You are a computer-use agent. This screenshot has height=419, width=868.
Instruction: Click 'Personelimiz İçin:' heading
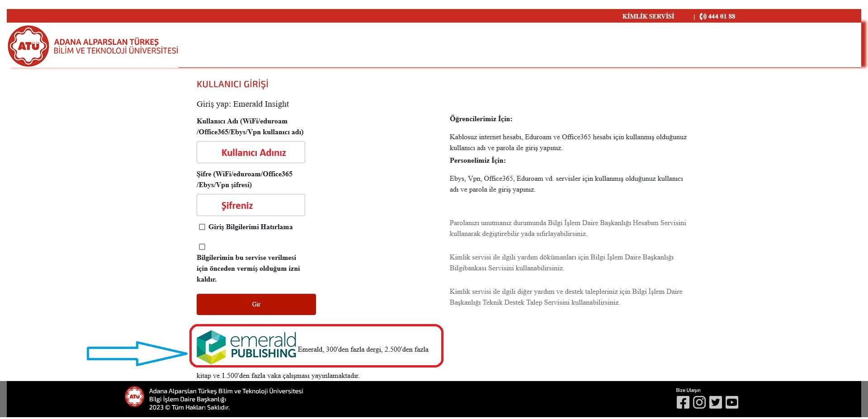pos(477,160)
